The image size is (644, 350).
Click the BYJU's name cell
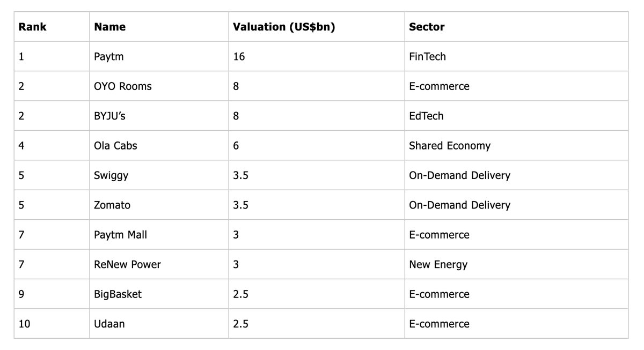click(110, 116)
